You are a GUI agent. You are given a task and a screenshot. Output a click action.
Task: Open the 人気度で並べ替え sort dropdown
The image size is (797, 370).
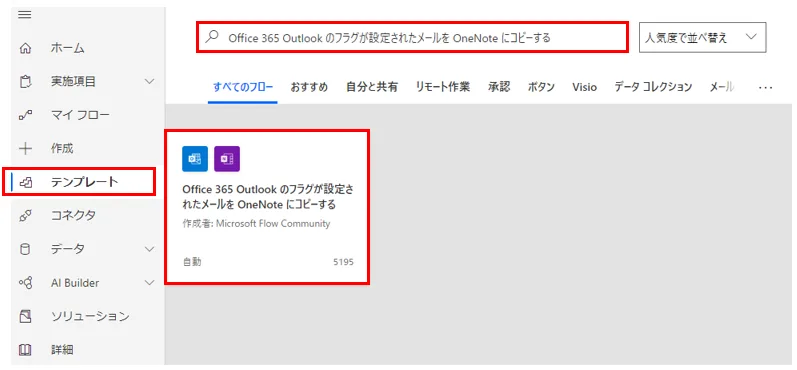pos(702,37)
